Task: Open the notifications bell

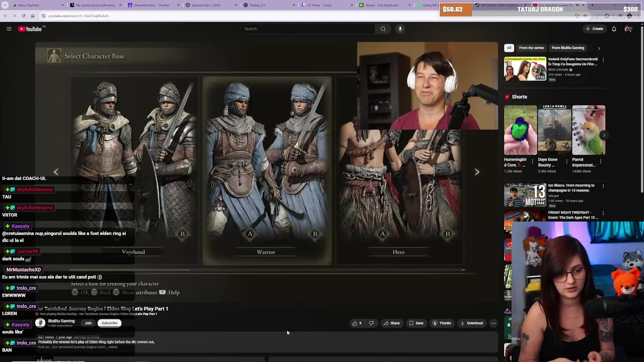Action: [614, 29]
